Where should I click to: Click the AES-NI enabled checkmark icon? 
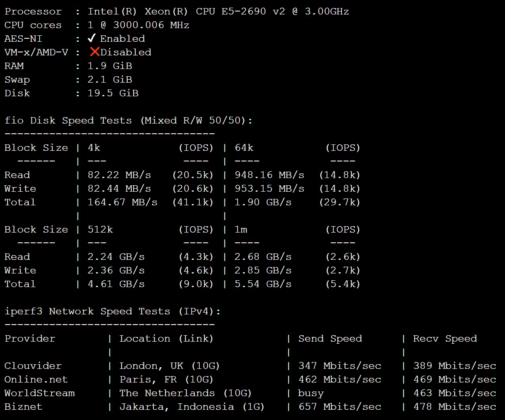tap(92, 38)
